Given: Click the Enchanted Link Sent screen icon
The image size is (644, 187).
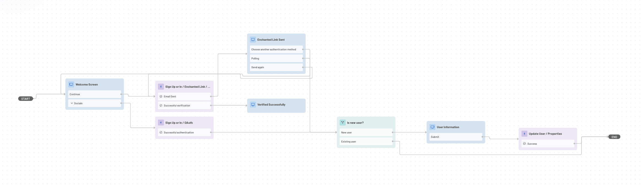Looking at the screenshot, I should 253,40.
